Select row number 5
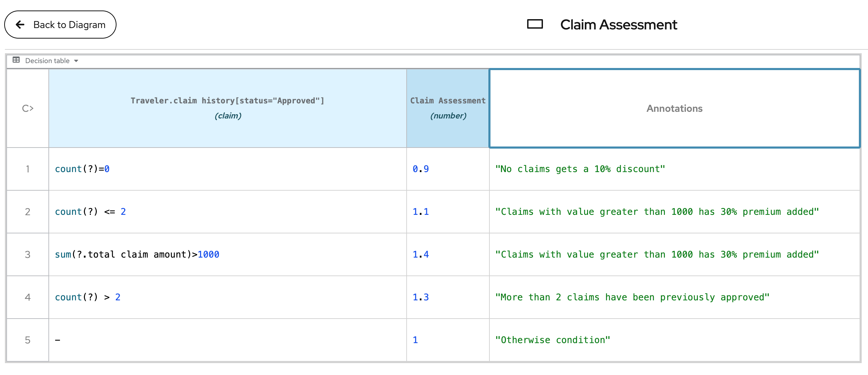 coord(28,340)
